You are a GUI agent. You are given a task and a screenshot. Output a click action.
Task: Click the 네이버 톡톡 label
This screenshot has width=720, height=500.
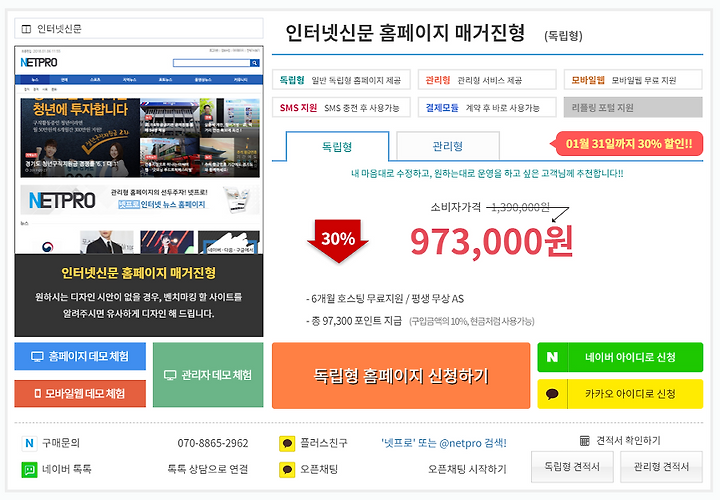coord(67,469)
